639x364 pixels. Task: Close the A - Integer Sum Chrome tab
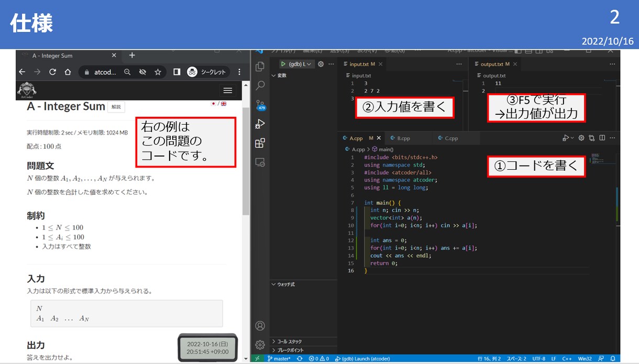click(x=114, y=56)
